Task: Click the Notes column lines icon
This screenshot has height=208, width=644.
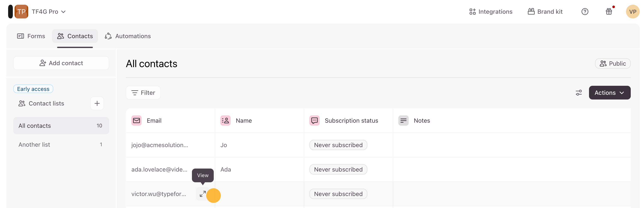Action: tap(403, 121)
